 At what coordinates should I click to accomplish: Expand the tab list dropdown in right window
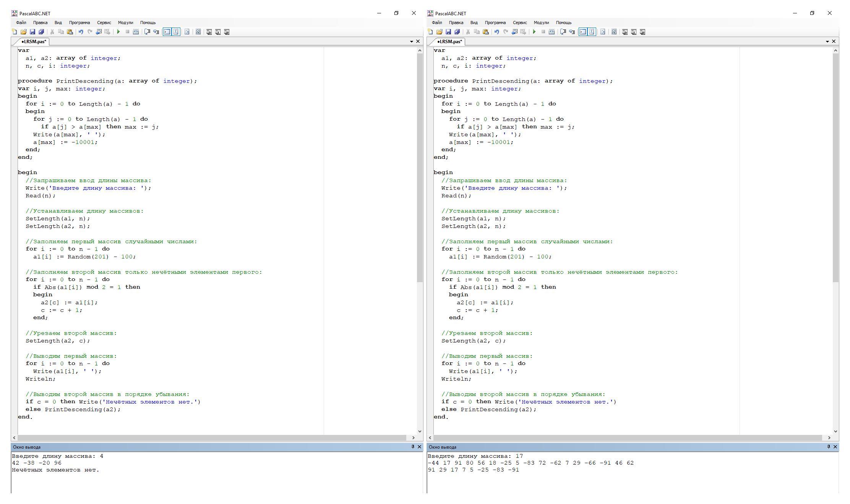click(x=827, y=41)
